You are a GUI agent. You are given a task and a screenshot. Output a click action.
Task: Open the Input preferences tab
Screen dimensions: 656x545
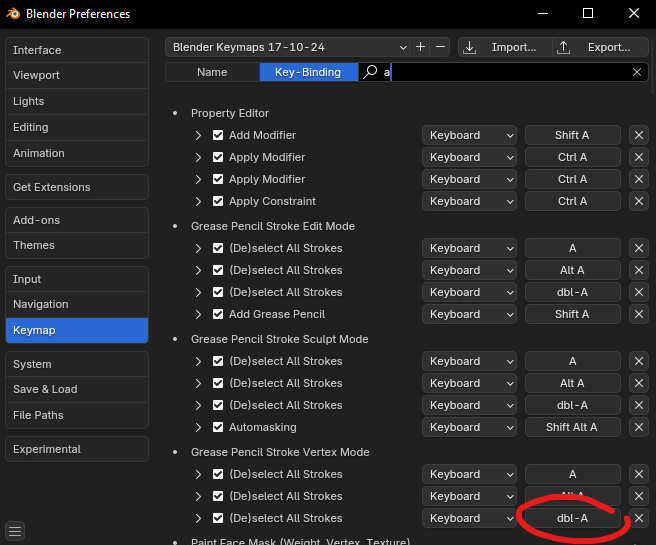tap(77, 279)
